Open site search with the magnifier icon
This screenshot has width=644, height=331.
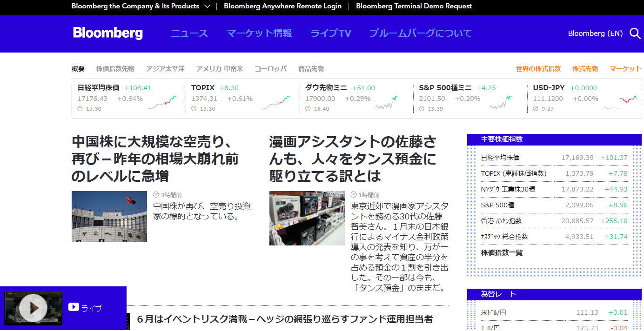pos(635,33)
